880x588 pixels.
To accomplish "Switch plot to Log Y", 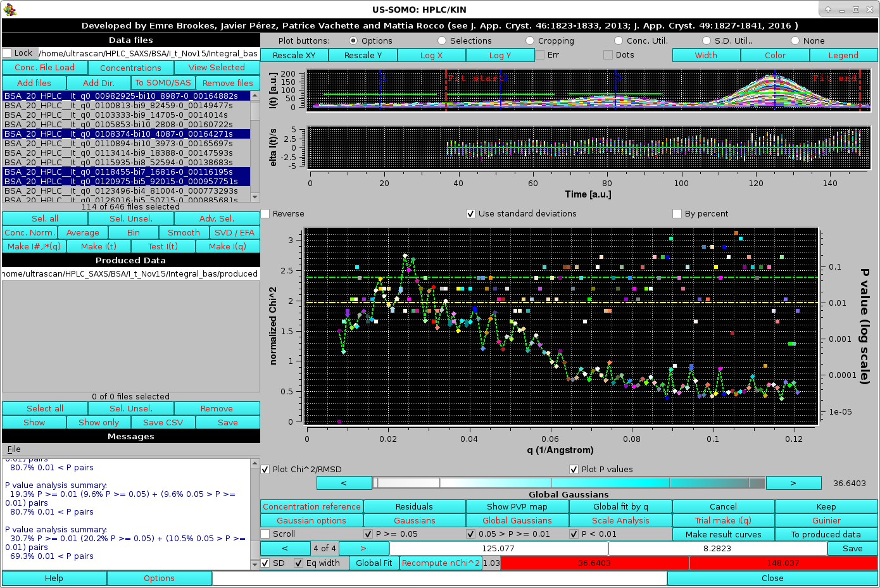I will [500, 55].
